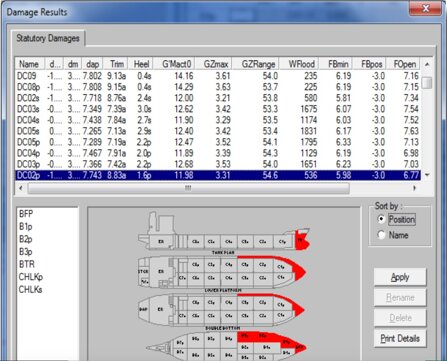Image resolution: width=447 pixels, height=361 pixels.
Task: Select CHLKs in the compartment list
Action: [x=31, y=289]
